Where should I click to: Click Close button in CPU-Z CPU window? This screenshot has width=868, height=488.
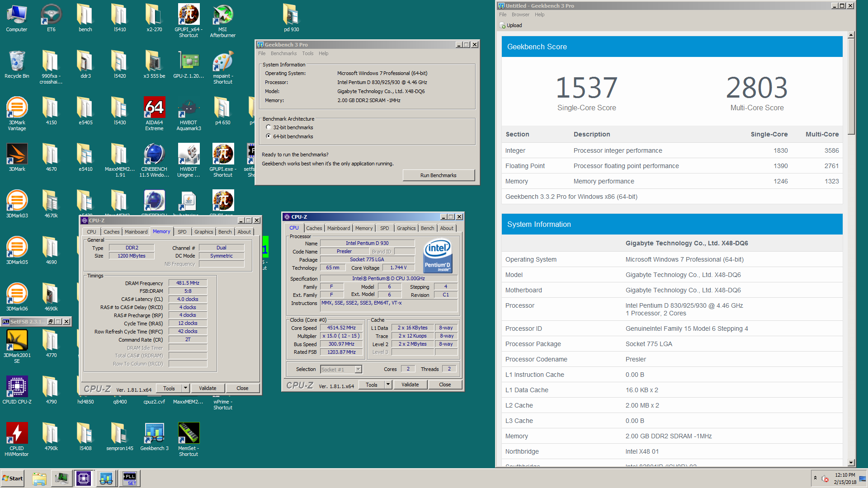(x=445, y=385)
